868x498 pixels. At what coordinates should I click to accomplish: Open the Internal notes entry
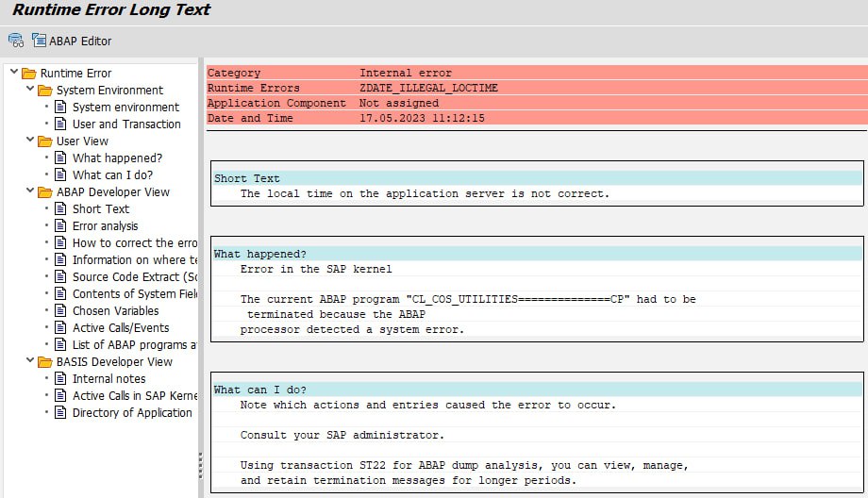pos(108,378)
